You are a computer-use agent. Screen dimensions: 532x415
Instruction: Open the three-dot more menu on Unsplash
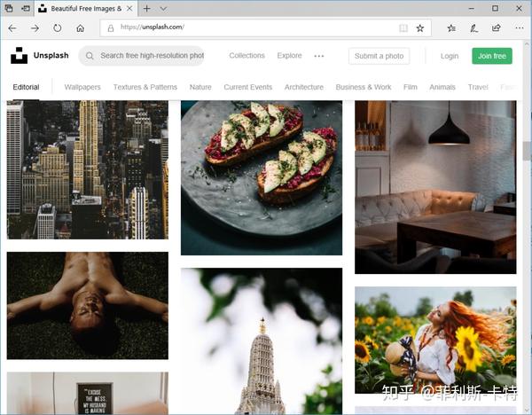click(319, 56)
